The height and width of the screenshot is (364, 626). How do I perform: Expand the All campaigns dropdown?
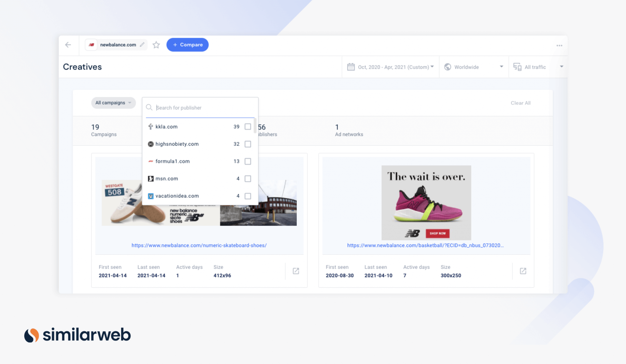click(113, 102)
